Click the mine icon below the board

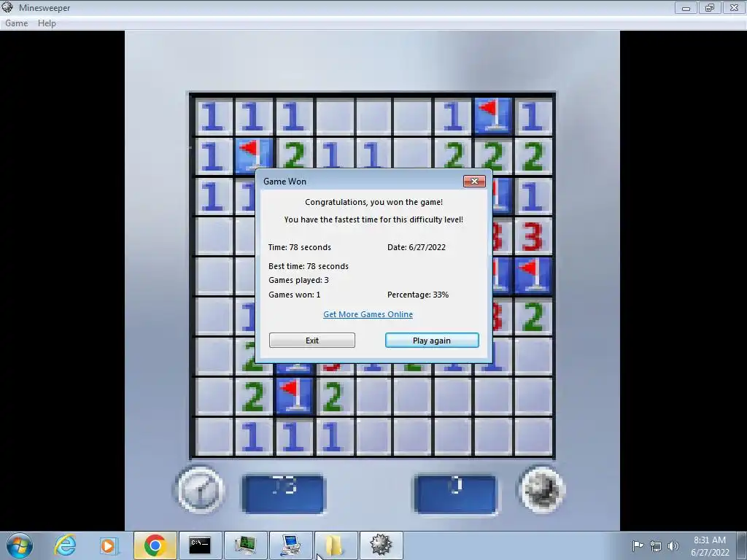[x=542, y=489]
